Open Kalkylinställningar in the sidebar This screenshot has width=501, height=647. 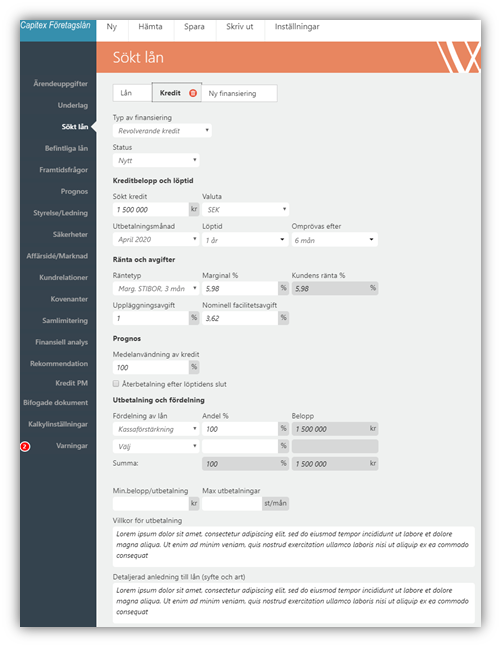(58, 424)
